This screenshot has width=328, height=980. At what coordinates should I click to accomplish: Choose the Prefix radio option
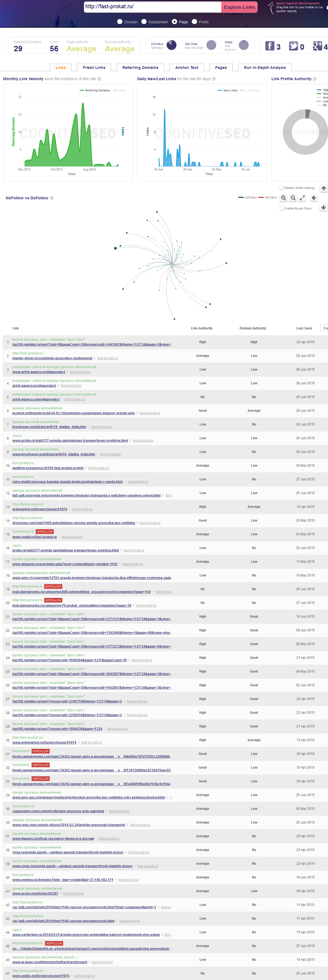tap(194, 22)
